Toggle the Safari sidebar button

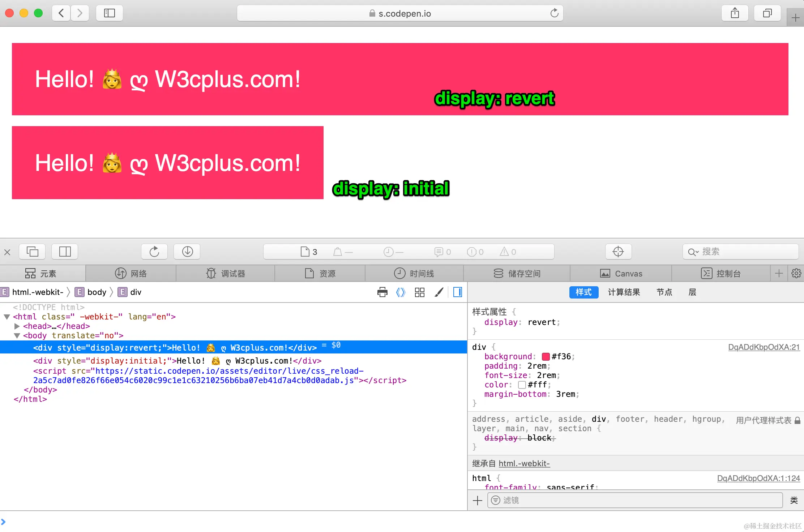click(109, 13)
